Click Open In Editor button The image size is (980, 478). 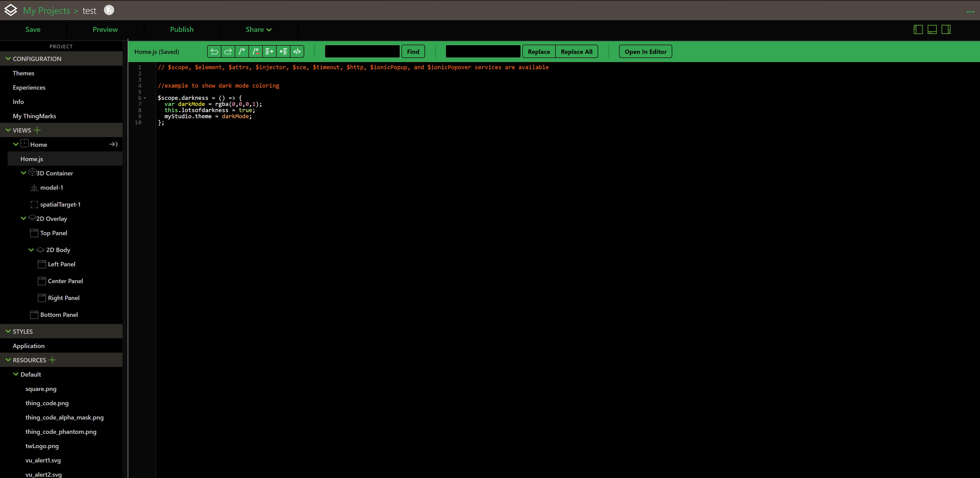(x=645, y=52)
